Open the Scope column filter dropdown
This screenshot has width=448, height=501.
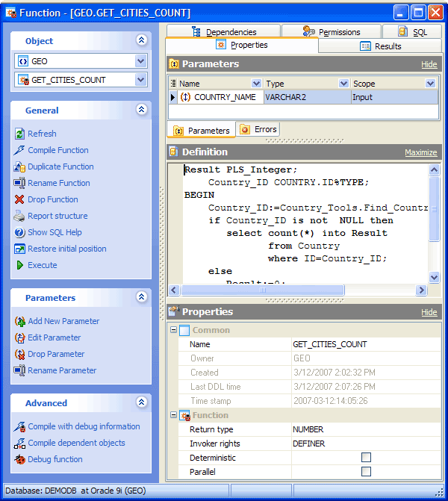(430, 84)
